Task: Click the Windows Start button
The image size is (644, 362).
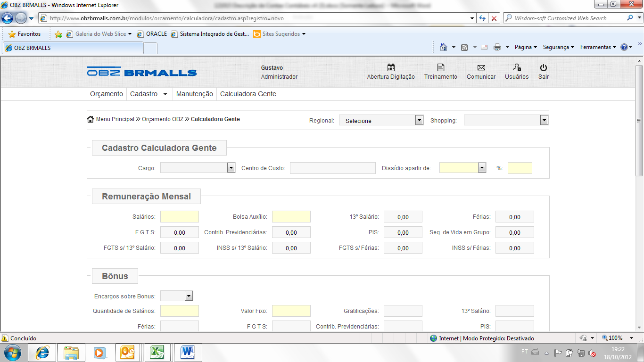Action: pyautogui.click(x=12, y=353)
